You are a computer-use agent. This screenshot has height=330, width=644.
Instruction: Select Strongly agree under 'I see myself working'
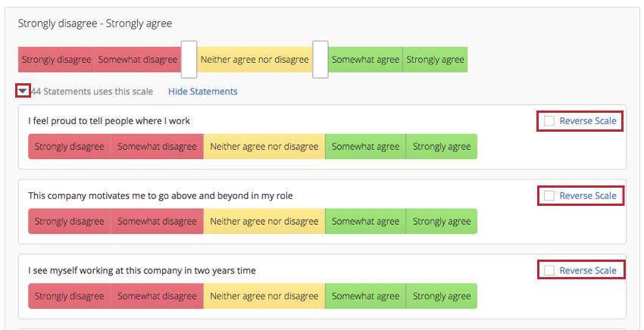tap(442, 296)
